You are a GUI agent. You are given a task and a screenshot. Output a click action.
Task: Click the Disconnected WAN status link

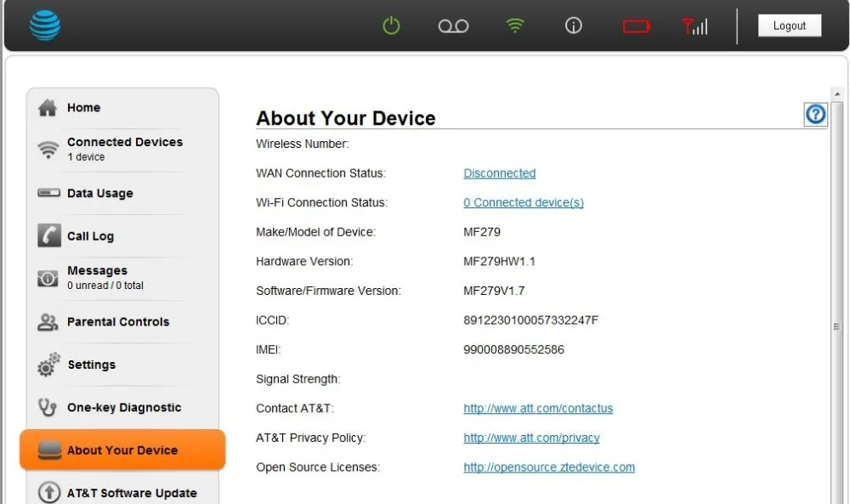click(499, 173)
